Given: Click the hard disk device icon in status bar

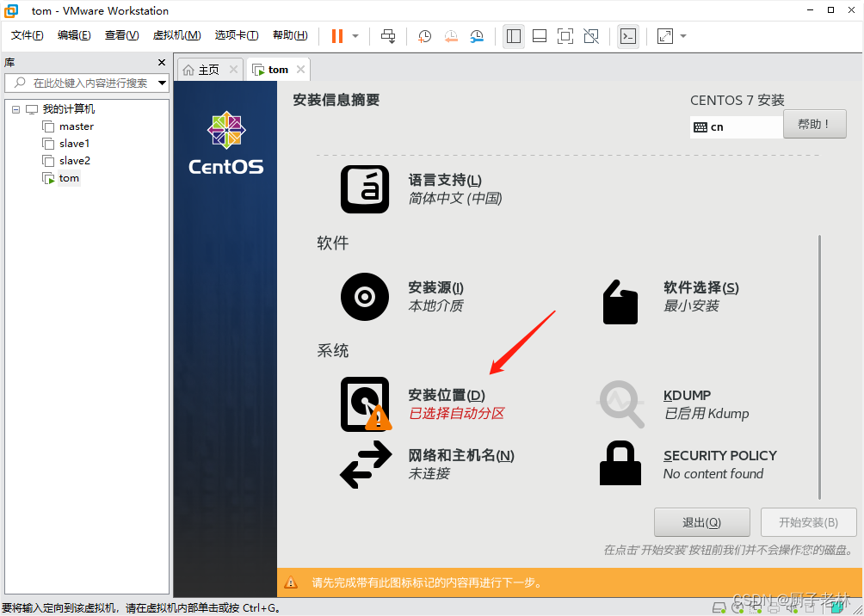Looking at the screenshot, I should (719, 607).
